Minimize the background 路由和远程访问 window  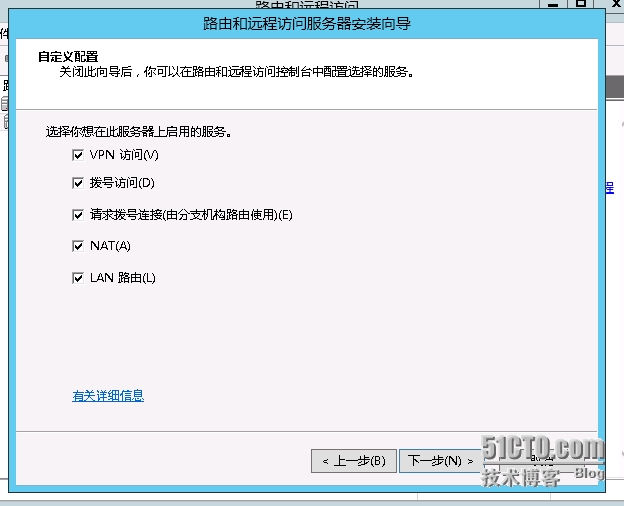click(x=553, y=4)
